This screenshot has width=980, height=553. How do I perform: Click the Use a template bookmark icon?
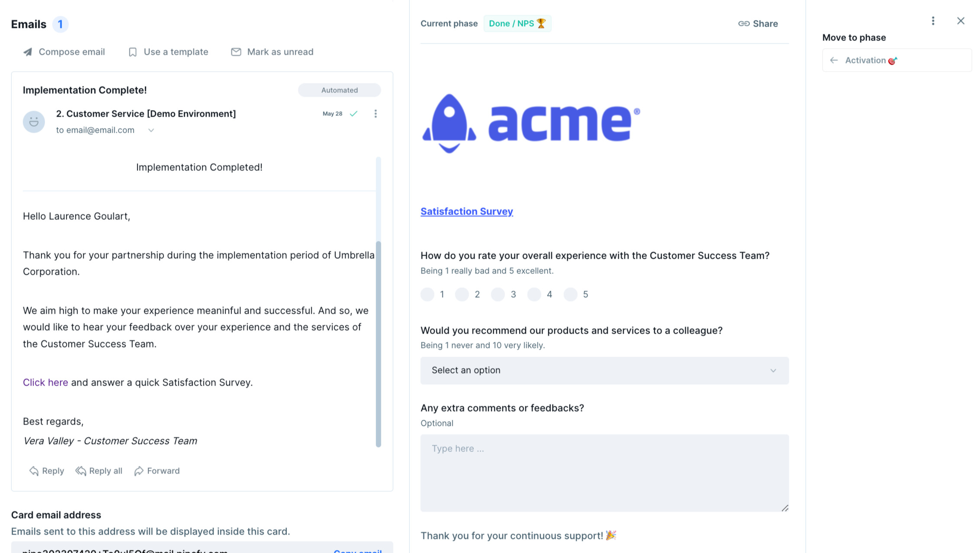pyautogui.click(x=133, y=52)
